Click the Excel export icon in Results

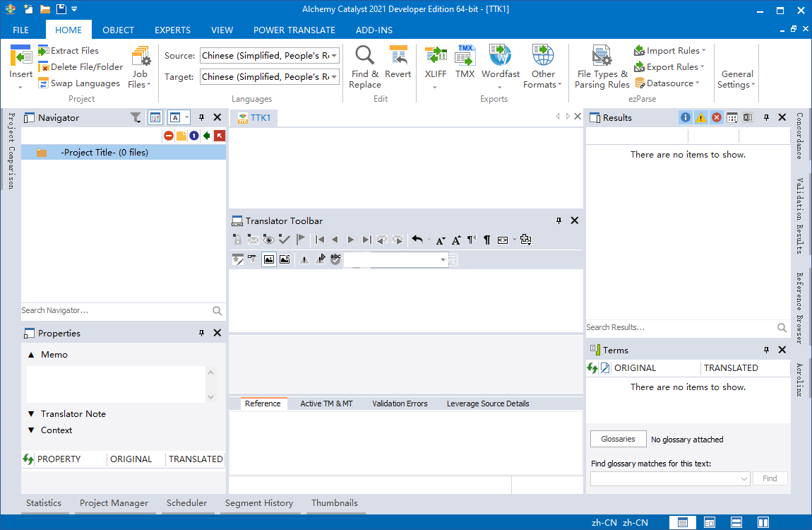[748, 117]
